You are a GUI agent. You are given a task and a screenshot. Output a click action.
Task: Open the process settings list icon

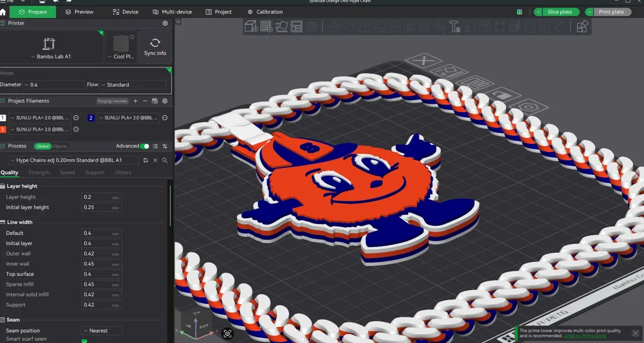pyautogui.click(x=155, y=146)
